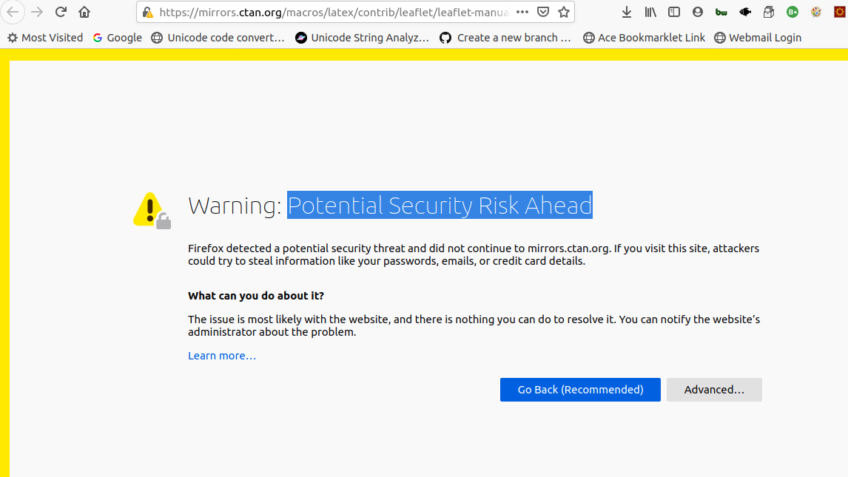Toggle the sidebar view icon

tap(674, 12)
